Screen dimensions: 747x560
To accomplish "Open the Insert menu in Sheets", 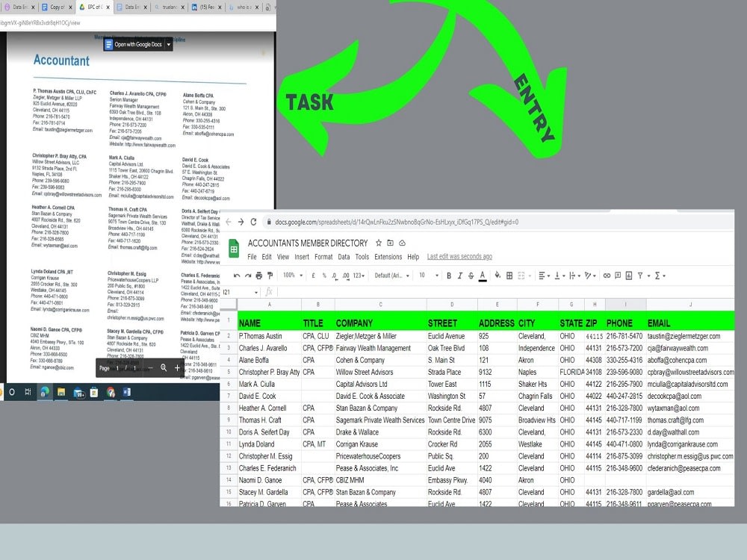I will tap(302, 257).
